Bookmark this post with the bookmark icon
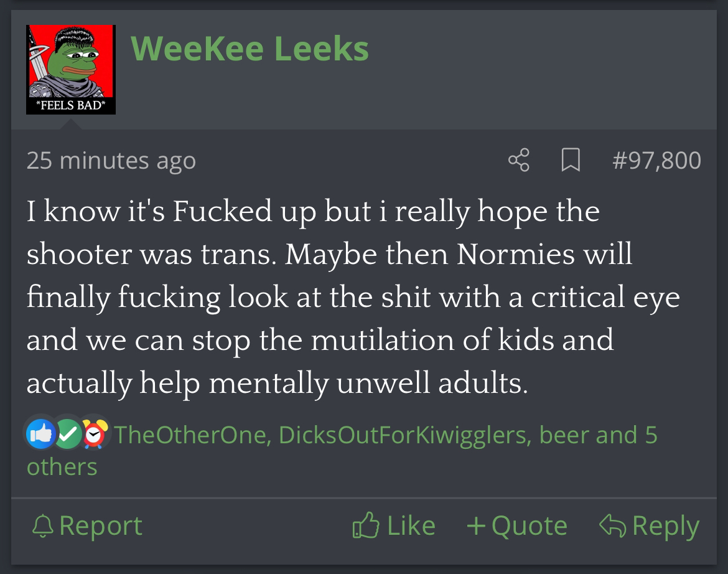Screen dimensions: 728x574 [571, 160]
